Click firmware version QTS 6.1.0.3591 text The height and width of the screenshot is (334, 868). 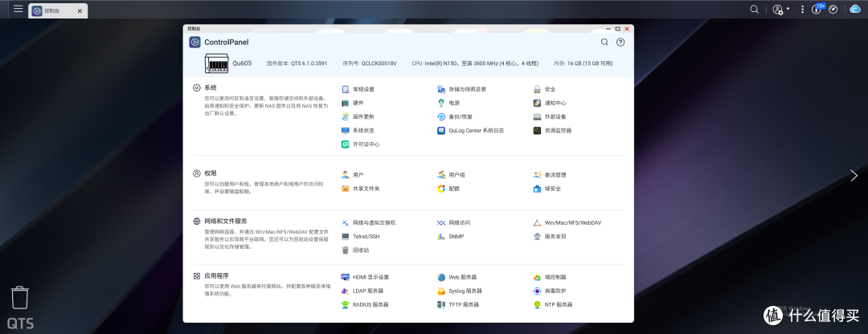pyautogui.click(x=297, y=63)
